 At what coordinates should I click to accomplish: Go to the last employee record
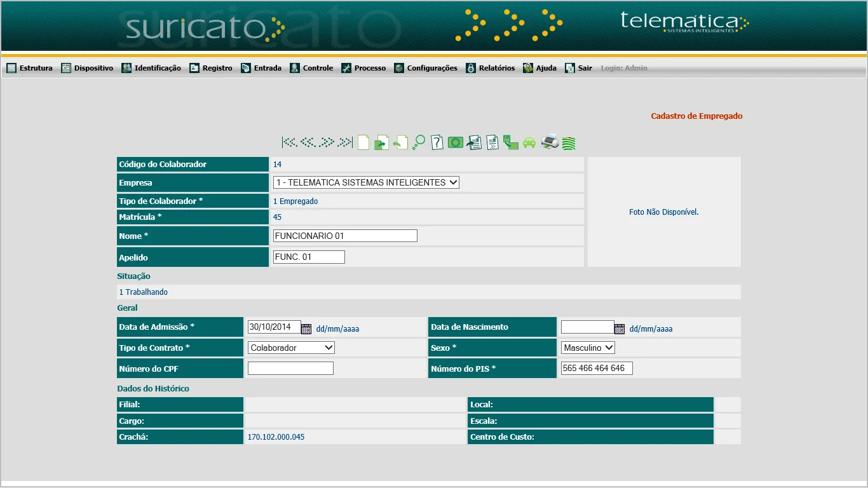pos(346,142)
